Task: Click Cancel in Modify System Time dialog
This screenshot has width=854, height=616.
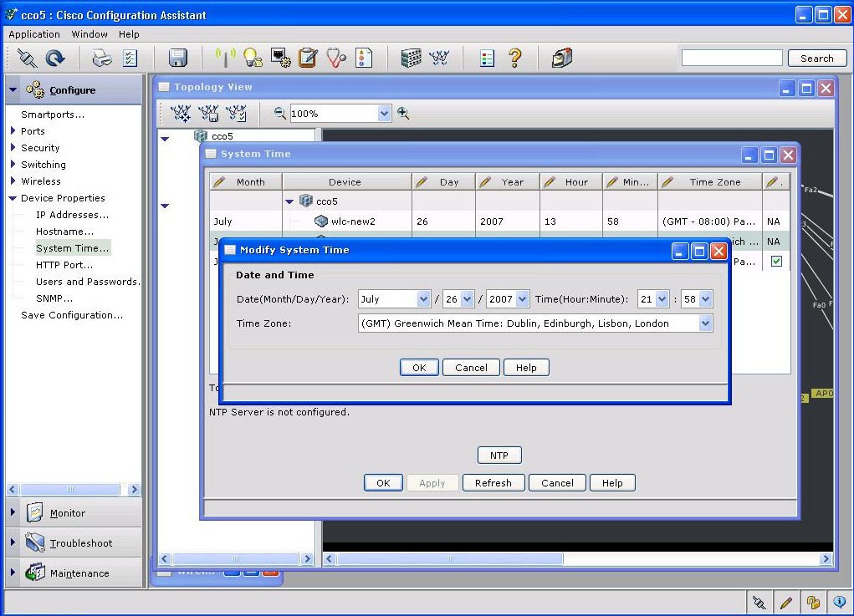Action: 471,367
